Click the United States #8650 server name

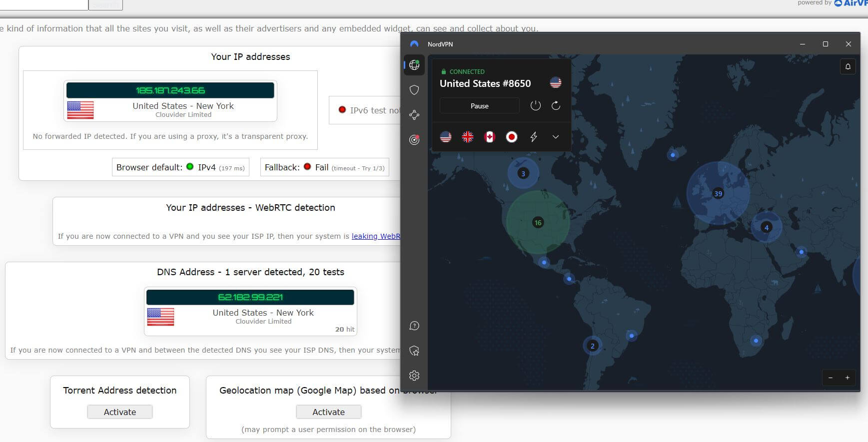click(x=485, y=83)
